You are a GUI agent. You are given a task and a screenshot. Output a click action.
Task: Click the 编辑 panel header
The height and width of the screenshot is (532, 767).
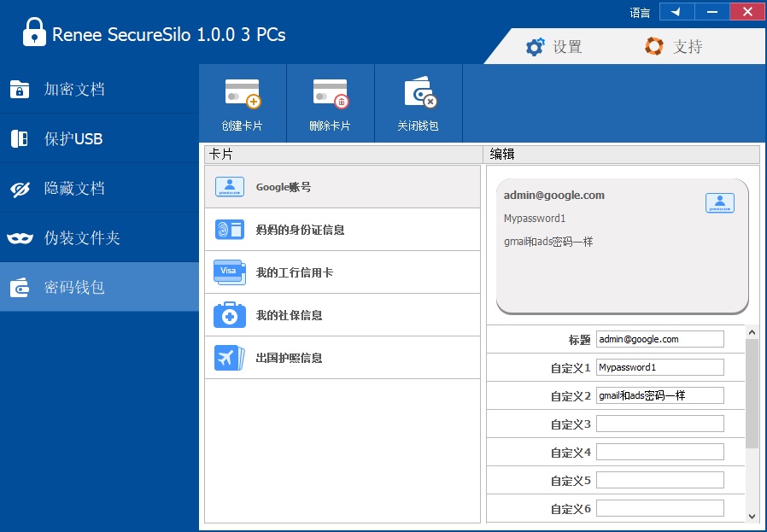622,155
